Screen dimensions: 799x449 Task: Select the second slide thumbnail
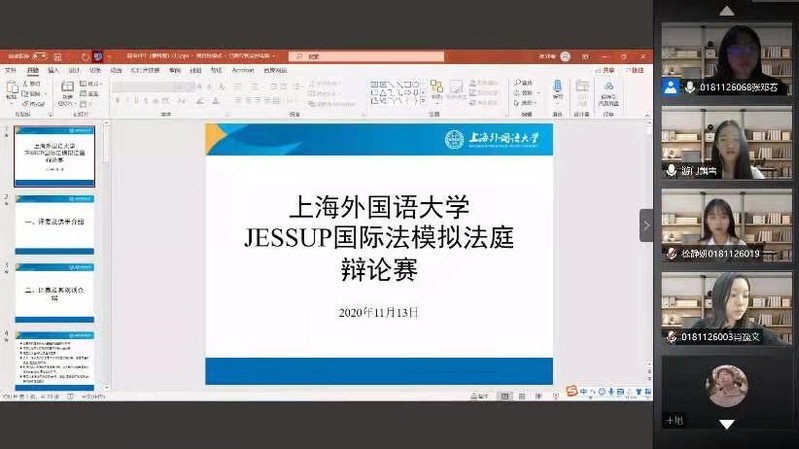[x=56, y=225]
